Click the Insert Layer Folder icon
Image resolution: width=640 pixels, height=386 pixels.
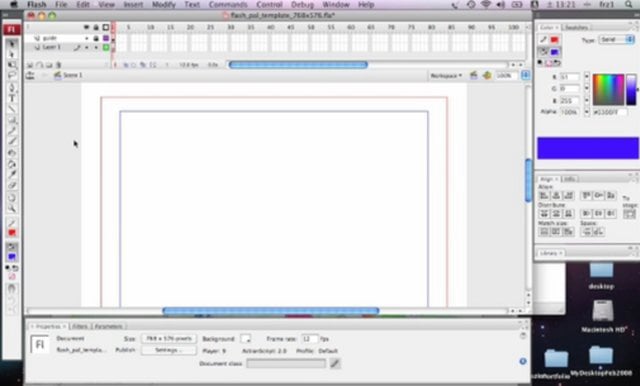[49, 65]
